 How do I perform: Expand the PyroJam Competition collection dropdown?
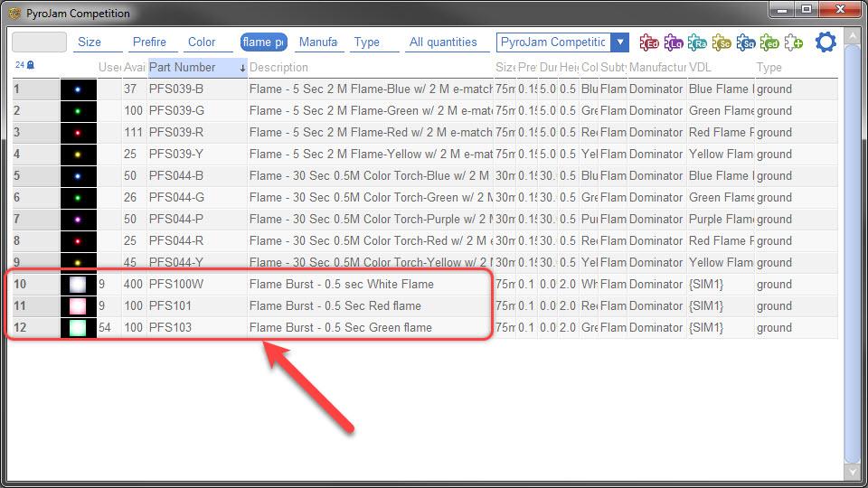pos(619,42)
